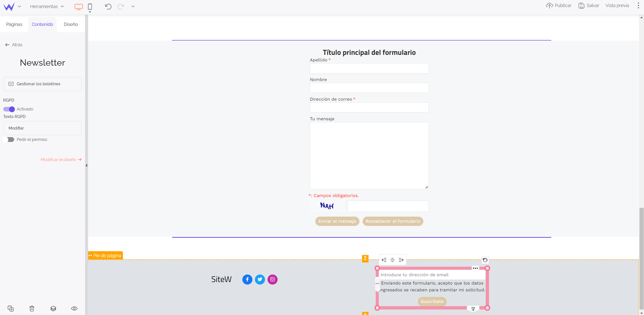This screenshot has width=644, height=315.
Task: Click Gestionar los boletines button
Action: click(x=42, y=84)
